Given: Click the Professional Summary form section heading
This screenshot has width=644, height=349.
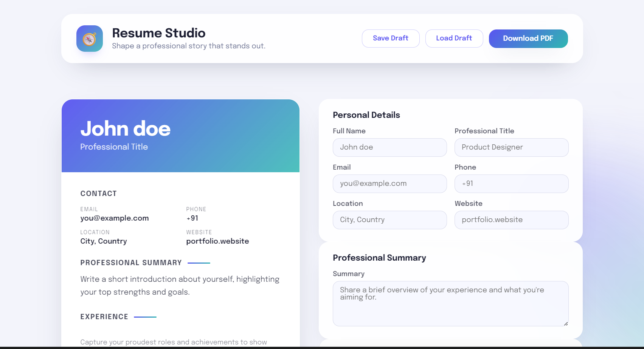Looking at the screenshot, I should point(379,258).
